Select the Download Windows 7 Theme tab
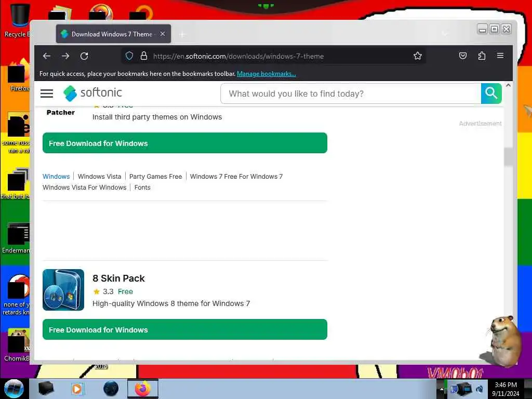532x399 pixels. point(113,34)
